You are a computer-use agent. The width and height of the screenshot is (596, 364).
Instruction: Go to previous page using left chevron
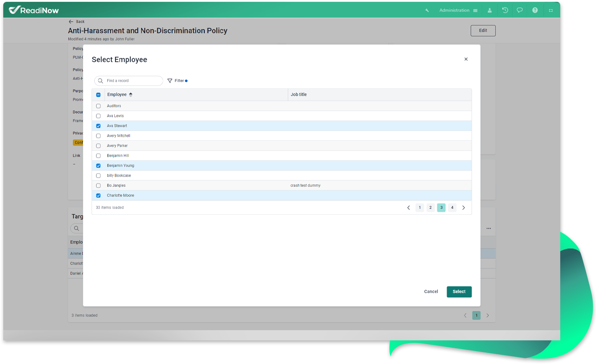(x=408, y=208)
